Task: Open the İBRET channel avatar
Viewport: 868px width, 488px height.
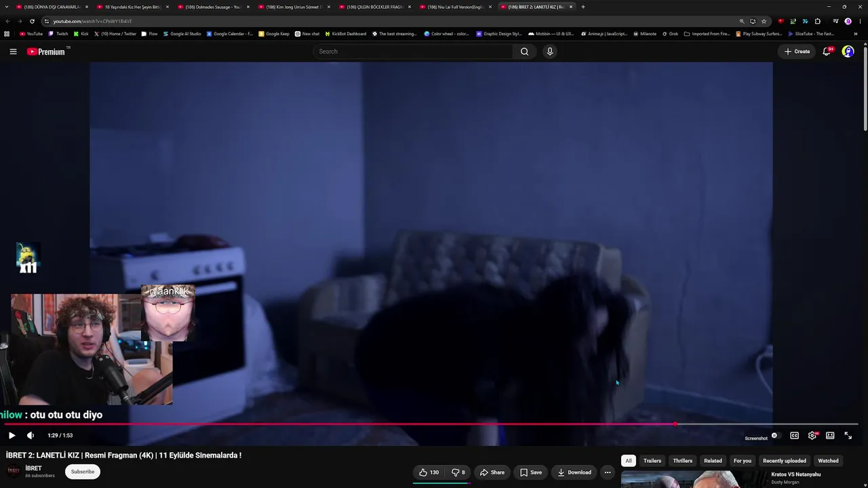Action: [14, 472]
